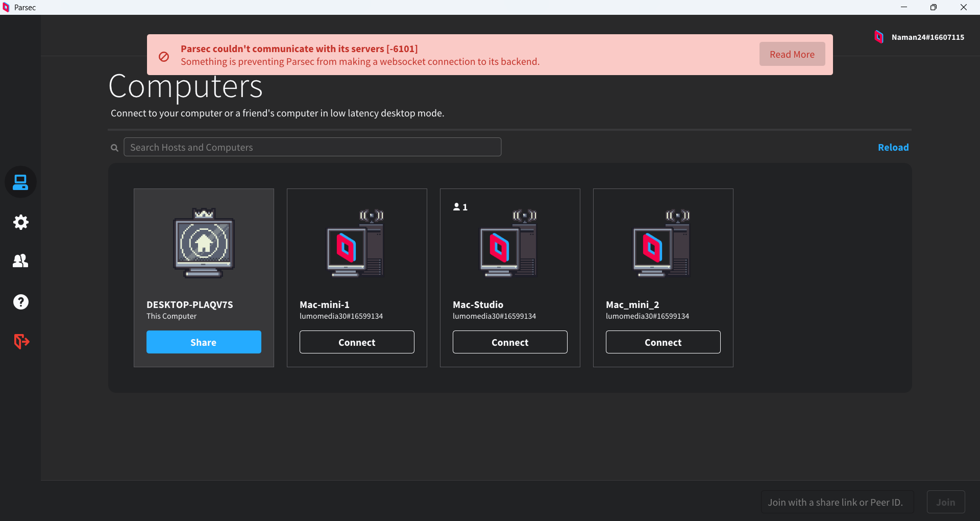
Task: Click the search magnifier icon
Action: point(114,148)
